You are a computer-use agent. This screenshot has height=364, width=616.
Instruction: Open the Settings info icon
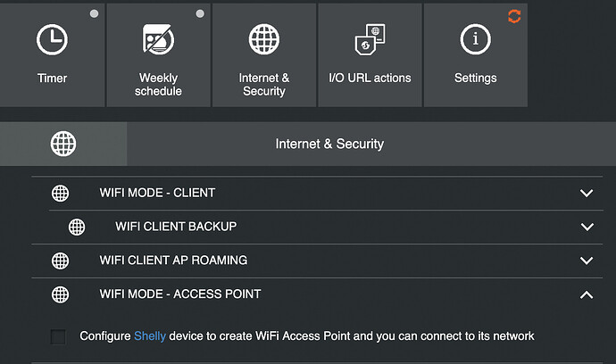tap(475, 39)
